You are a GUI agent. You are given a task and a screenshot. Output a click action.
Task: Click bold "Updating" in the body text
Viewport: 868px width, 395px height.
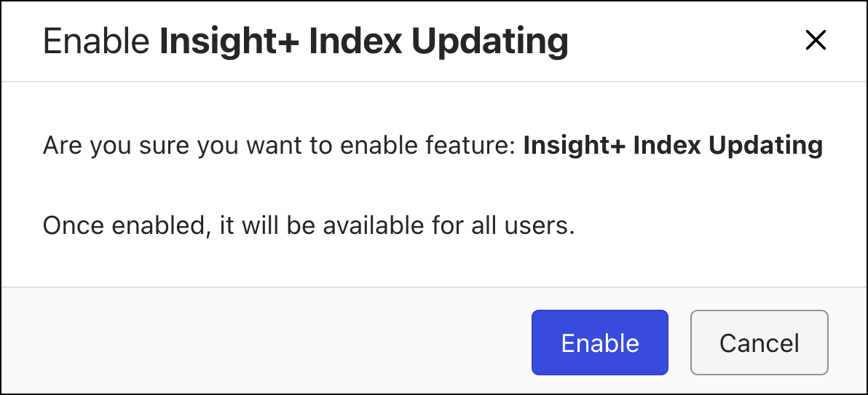tap(766, 146)
